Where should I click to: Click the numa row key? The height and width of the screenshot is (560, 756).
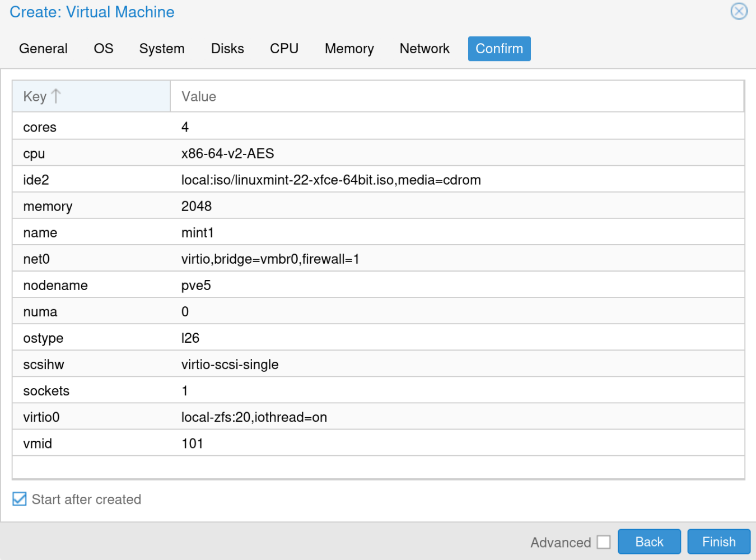(x=40, y=311)
